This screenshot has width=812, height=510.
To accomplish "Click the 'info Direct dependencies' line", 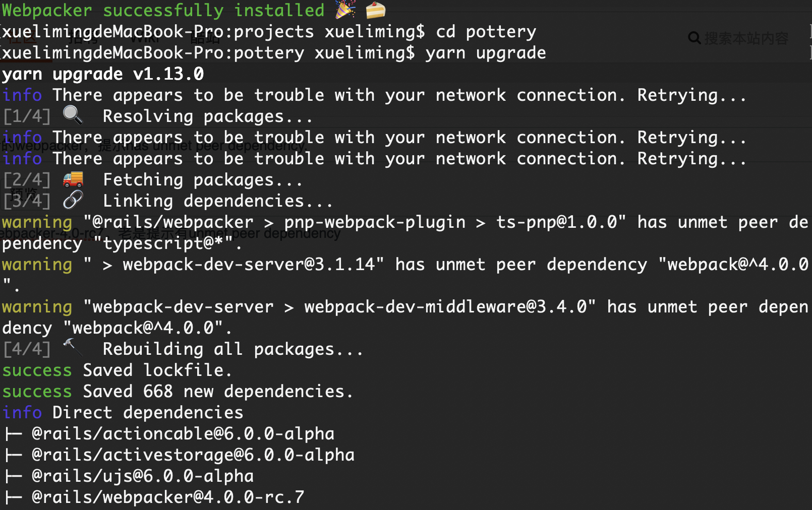I will (123, 413).
